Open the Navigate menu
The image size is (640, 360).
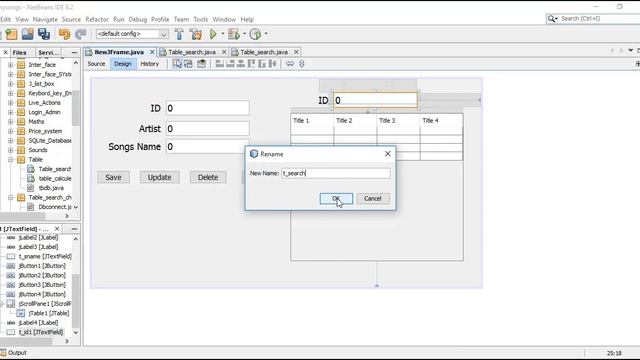click(x=45, y=20)
